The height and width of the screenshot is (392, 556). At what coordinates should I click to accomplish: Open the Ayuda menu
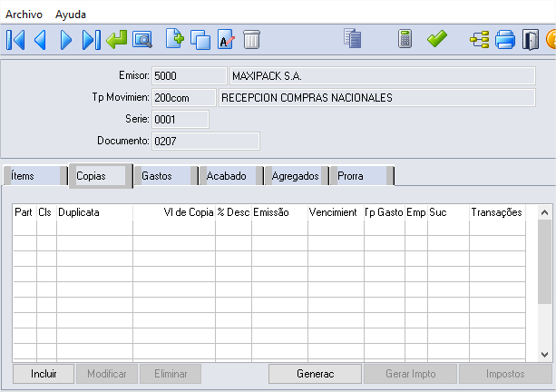[71, 15]
